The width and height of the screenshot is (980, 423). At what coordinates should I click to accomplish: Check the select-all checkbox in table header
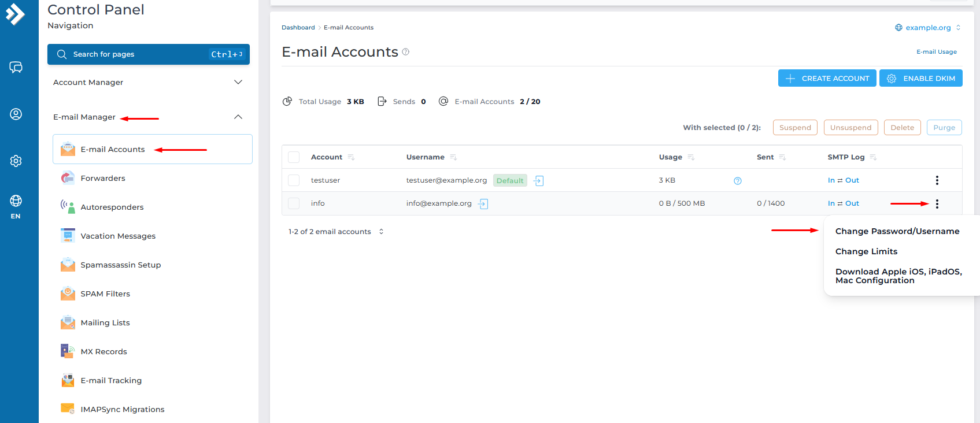(294, 157)
